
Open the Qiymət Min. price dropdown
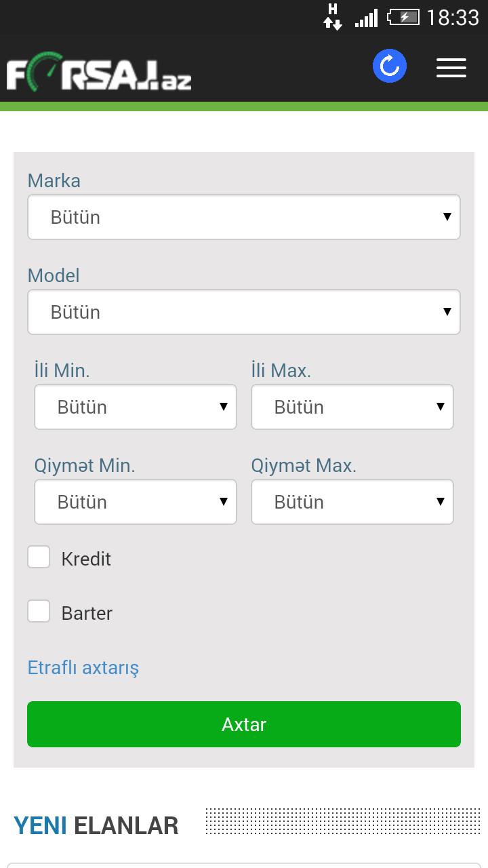(x=136, y=502)
